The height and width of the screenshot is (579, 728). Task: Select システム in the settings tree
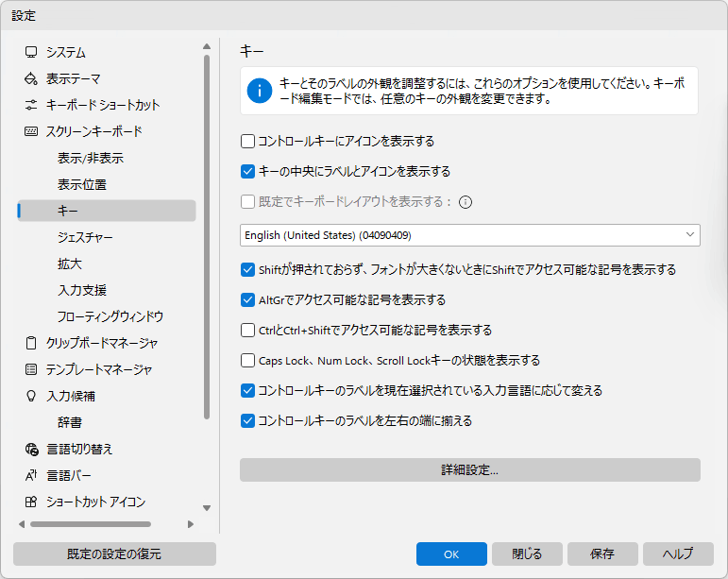(x=66, y=53)
